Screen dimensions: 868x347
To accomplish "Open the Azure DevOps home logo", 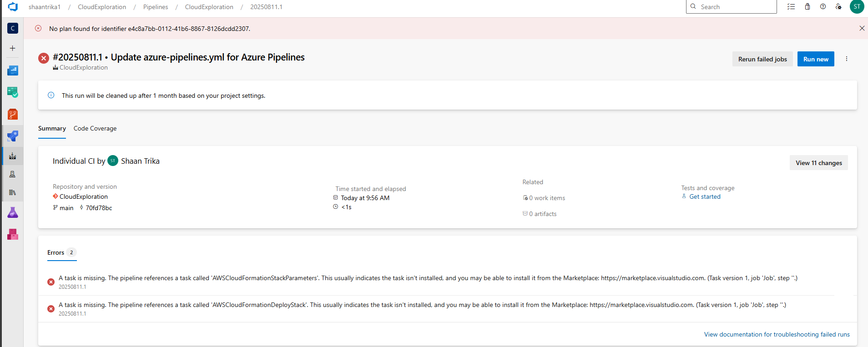I will (x=13, y=7).
